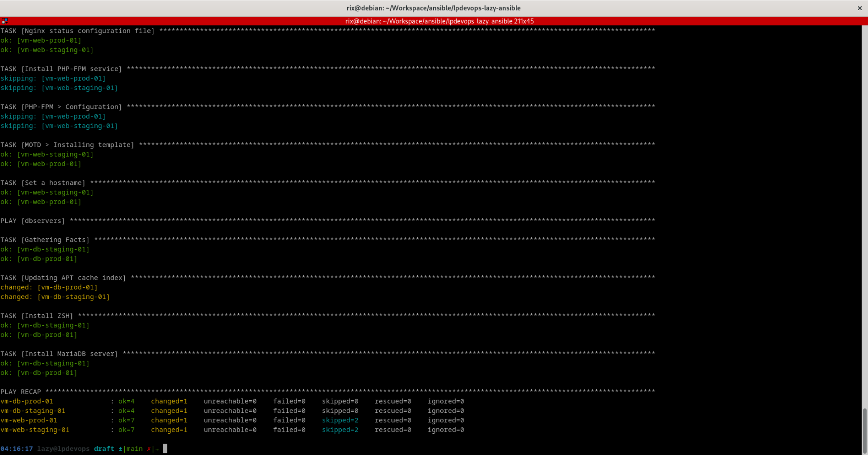Click "skipping: [vm-web-staging-01]" under PHP-FPM Configuration
This screenshot has width=868, height=455.
click(59, 126)
